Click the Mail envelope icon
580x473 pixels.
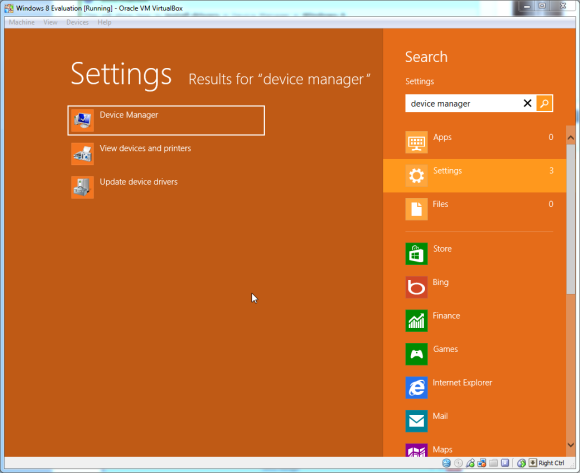[417, 421]
